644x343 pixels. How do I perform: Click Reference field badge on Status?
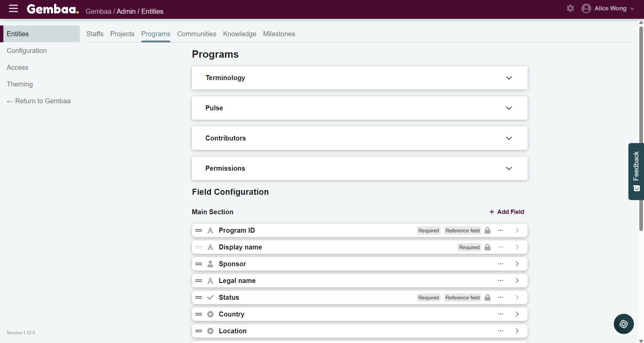click(x=462, y=298)
